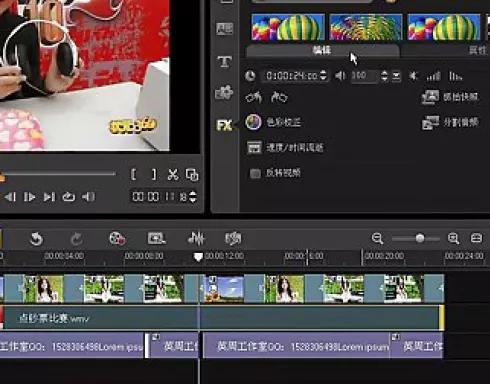Click the preview scrubber bar

58,174
